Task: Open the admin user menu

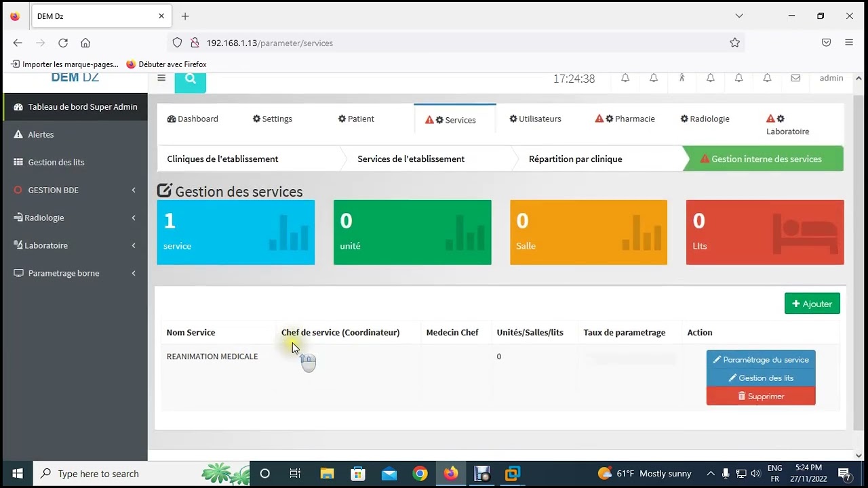Action: [x=831, y=78]
